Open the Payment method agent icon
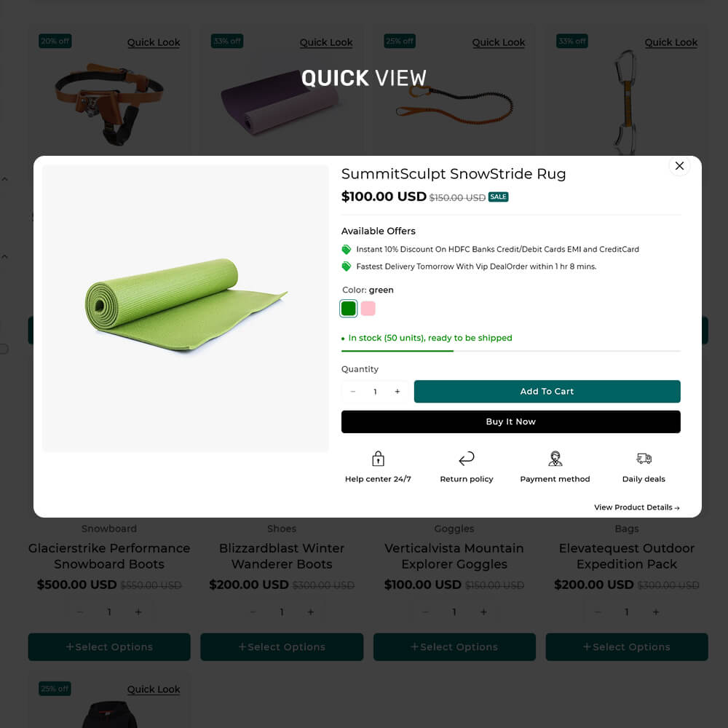The image size is (728, 728). pos(555,458)
